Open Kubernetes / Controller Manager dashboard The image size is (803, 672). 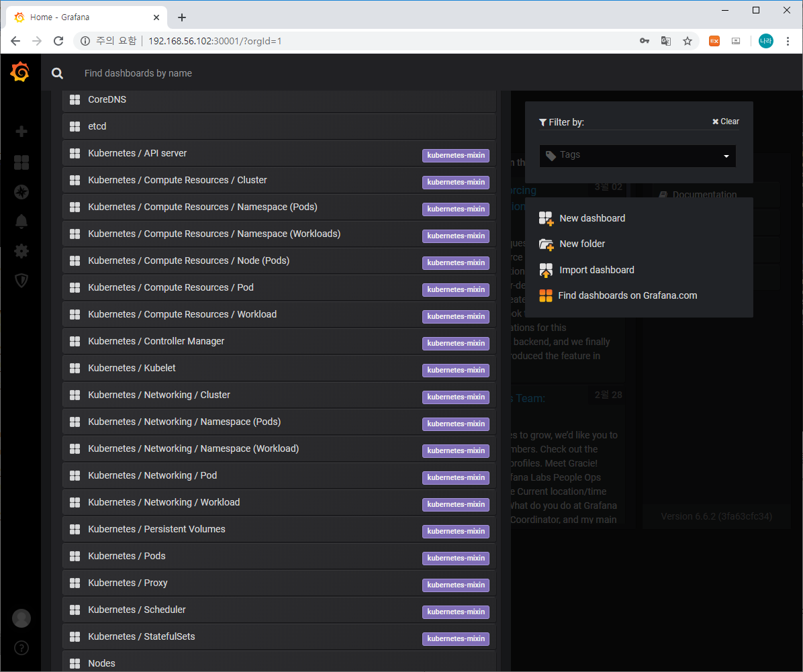pyautogui.click(x=279, y=341)
